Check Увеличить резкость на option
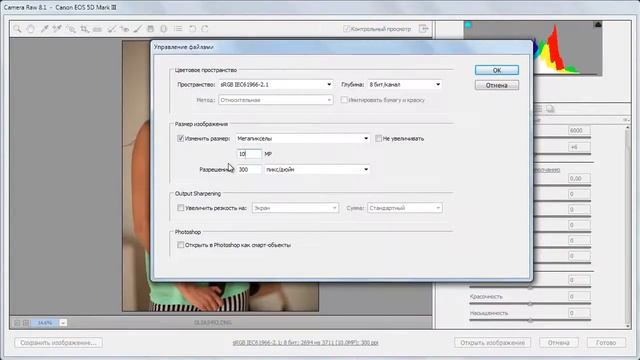Screen dimensions: 640x360 [x=180, y=208]
